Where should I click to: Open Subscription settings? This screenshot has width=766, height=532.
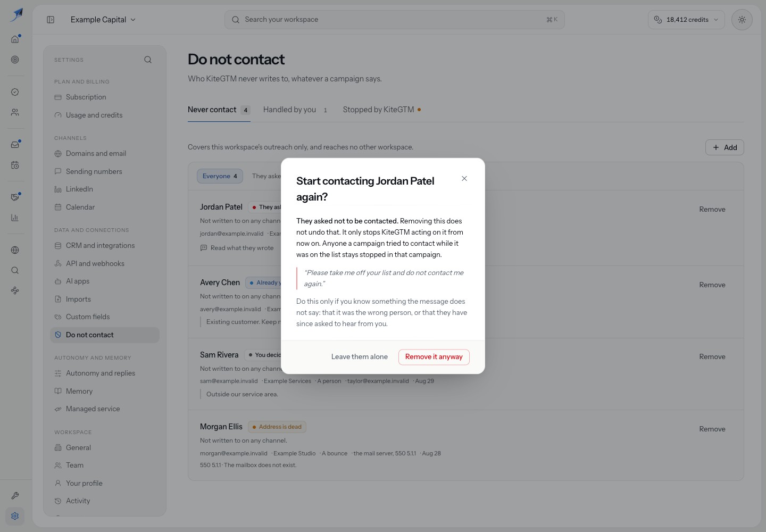coord(105,97)
